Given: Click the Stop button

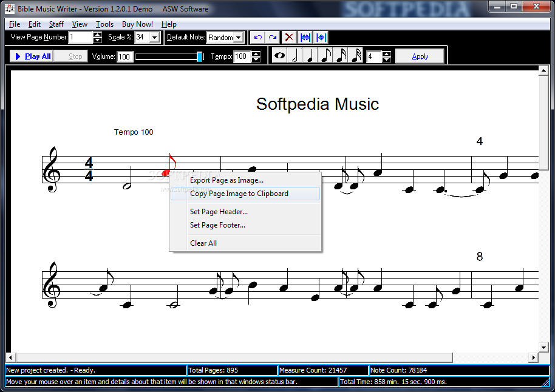Looking at the screenshot, I should coord(71,56).
